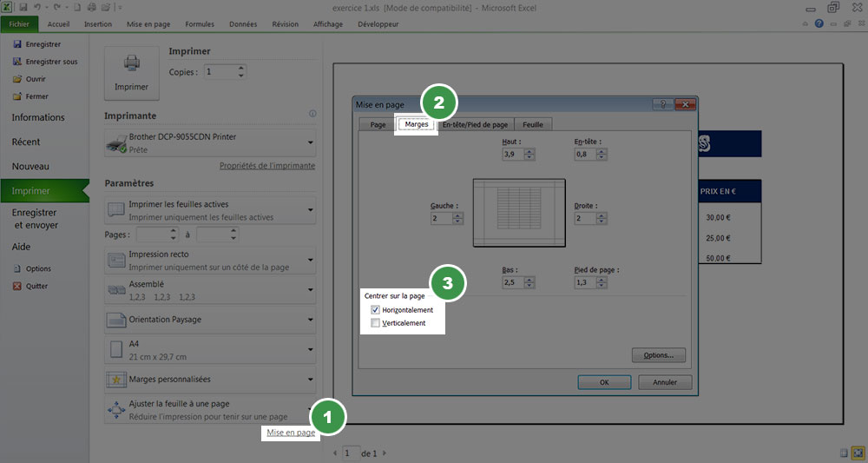Click the Pages end field after à

(214, 235)
